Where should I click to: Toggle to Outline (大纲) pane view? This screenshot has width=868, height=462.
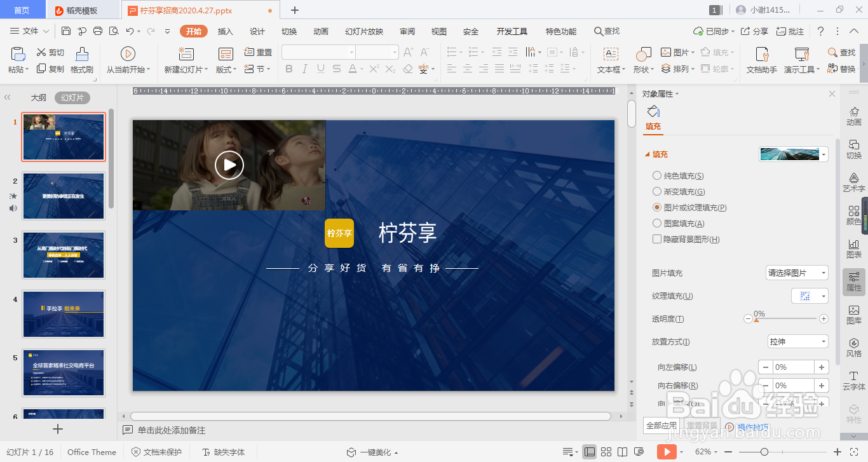39,98
